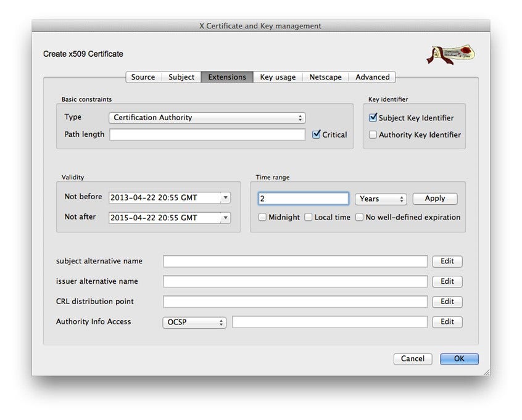
Task: Switch to the Netscape tab
Action: (325, 77)
